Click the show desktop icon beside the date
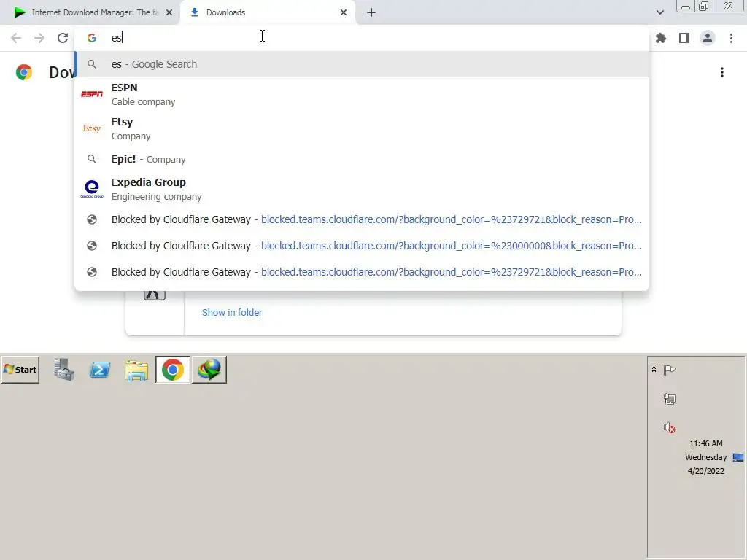Image resolution: width=747 pixels, height=560 pixels. tap(738, 458)
